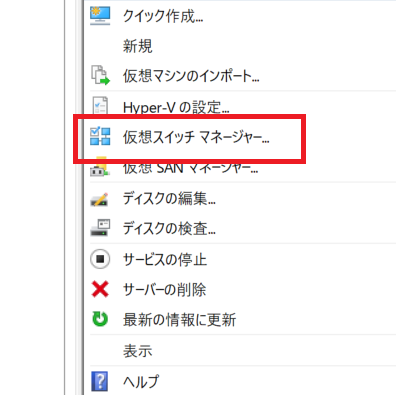
Task: Click the 仮想マシンのインポート icon with green arrow
Action: (100, 76)
